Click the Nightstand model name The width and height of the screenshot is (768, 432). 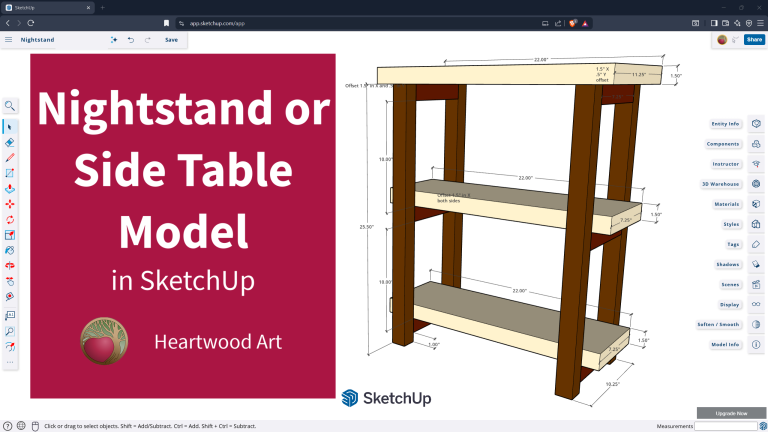(37, 40)
